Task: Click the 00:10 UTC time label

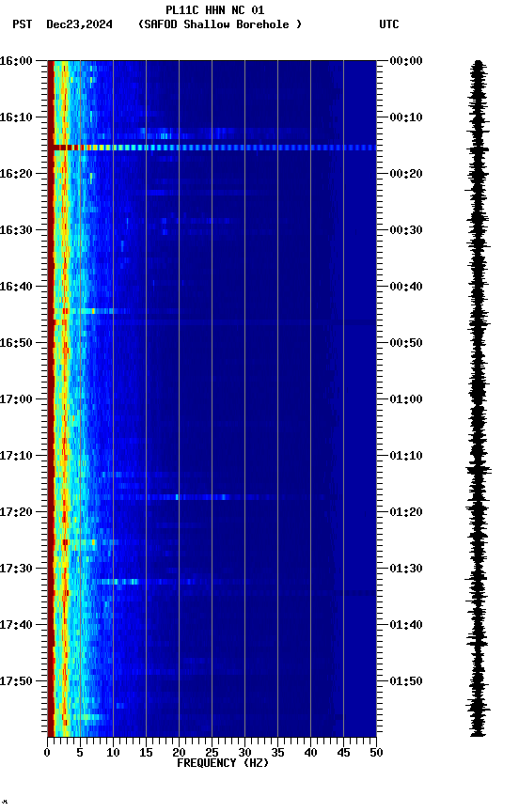Action: coord(406,117)
